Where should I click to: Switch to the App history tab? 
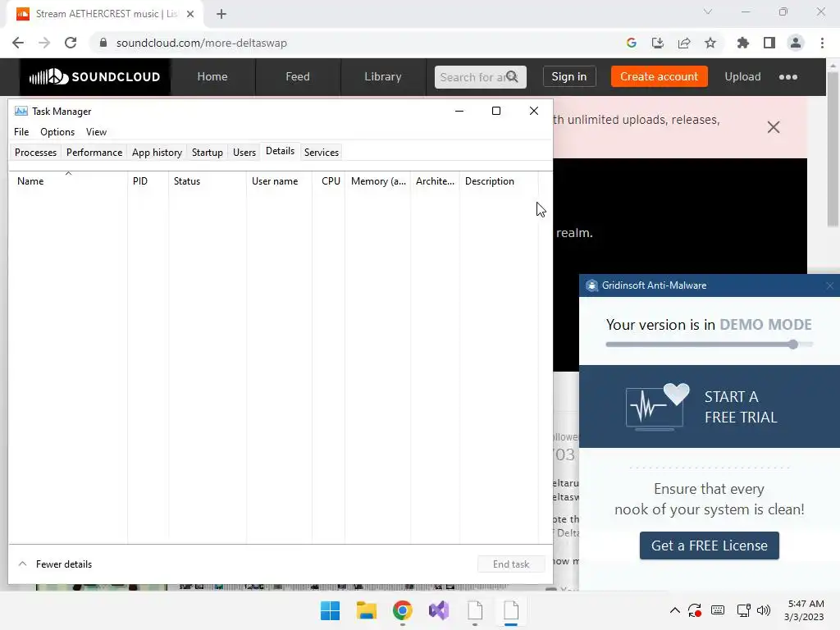(x=157, y=152)
